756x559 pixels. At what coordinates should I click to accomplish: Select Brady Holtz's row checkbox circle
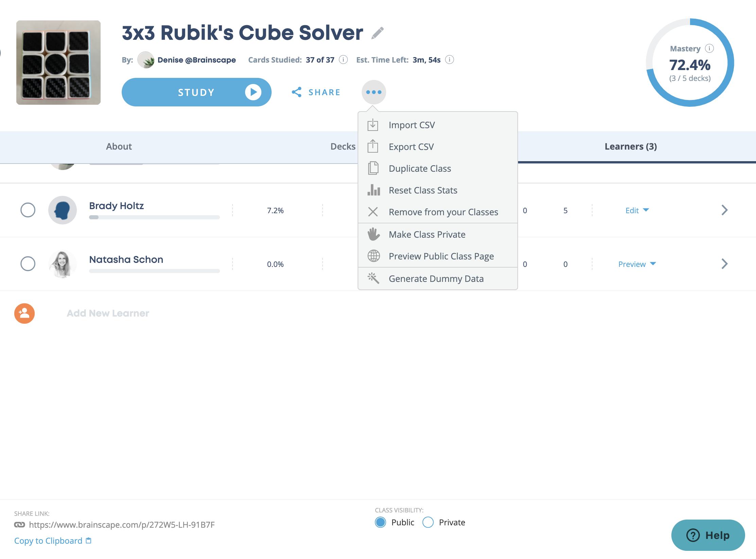point(28,210)
